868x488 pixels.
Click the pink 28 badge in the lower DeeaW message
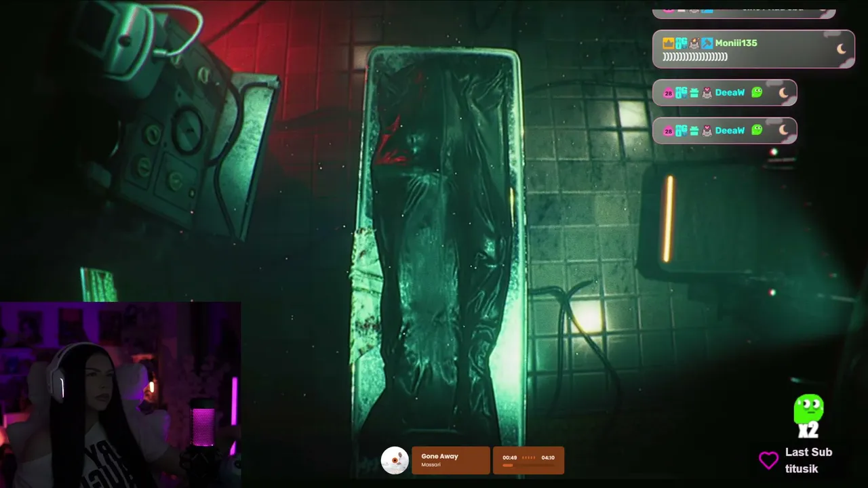(669, 131)
